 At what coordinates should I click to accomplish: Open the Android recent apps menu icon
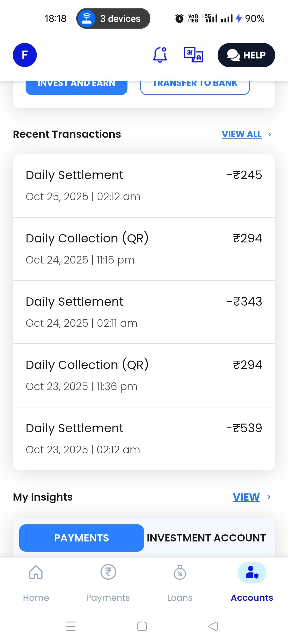point(71,626)
